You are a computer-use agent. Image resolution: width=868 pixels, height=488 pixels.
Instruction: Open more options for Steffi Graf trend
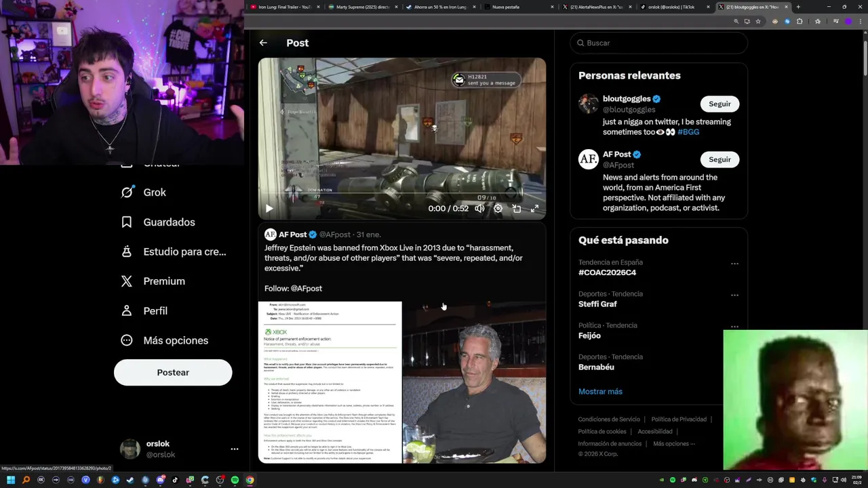[734, 296]
